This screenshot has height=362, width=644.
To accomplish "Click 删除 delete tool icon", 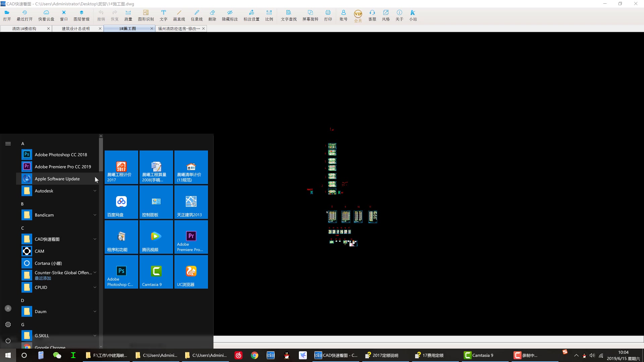I will pyautogui.click(x=212, y=13).
